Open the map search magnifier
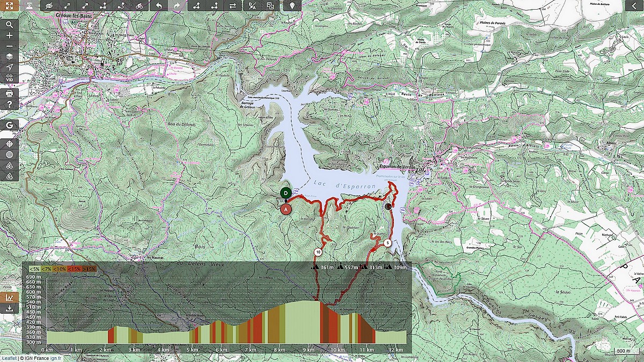 [9, 25]
